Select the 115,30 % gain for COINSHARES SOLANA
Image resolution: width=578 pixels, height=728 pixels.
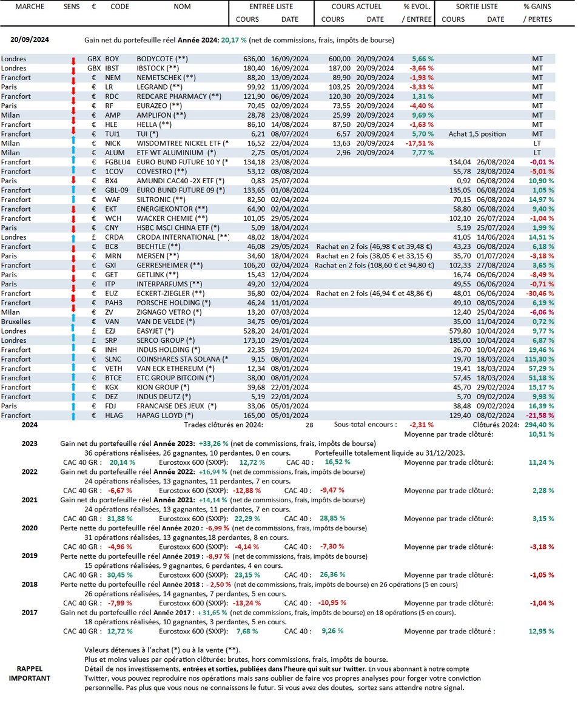coord(539,359)
